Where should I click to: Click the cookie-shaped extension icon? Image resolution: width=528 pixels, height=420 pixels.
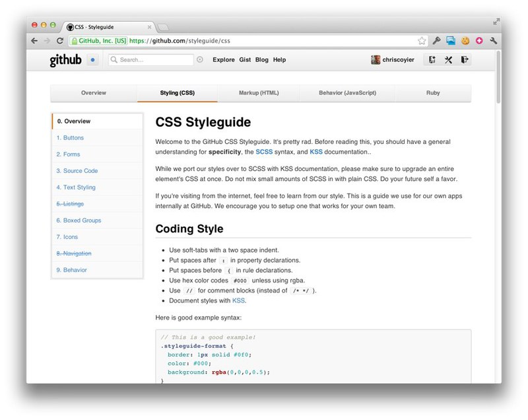464,40
